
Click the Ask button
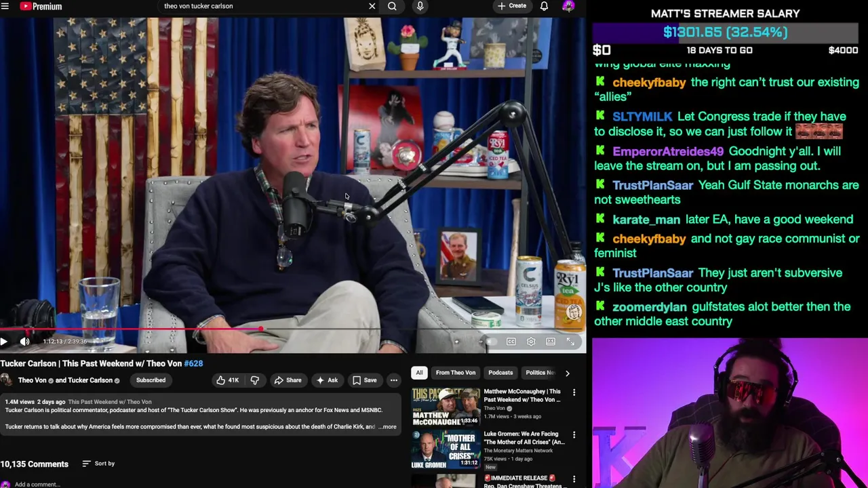click(327, 380)
